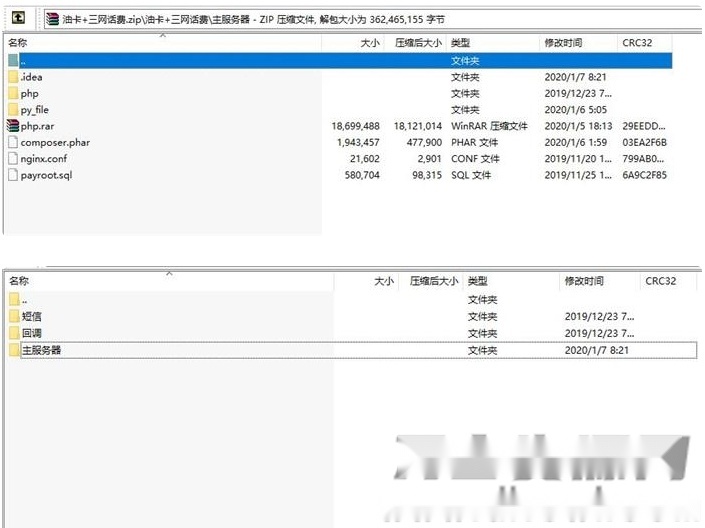Click 主服务器 date 2020/1/7 8:21

[x=597, y=350]
